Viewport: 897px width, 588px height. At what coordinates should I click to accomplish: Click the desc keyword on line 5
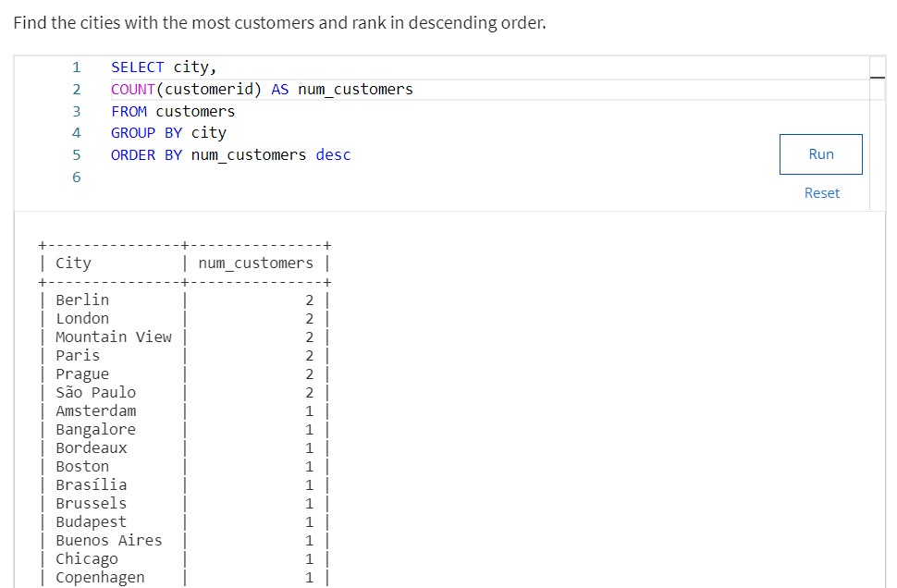(x=333, y=154)
